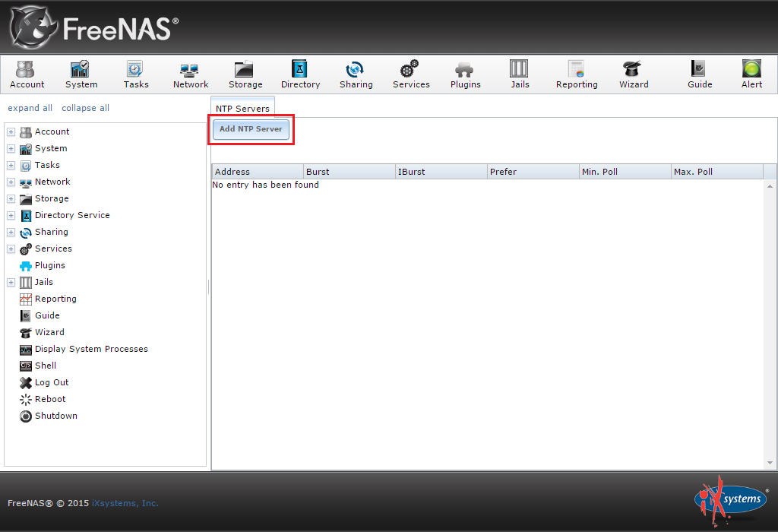This screenshot has width=778, height=532.
Task: Open the iXsystems, Inc. footer link
Action: click(125, 503)
